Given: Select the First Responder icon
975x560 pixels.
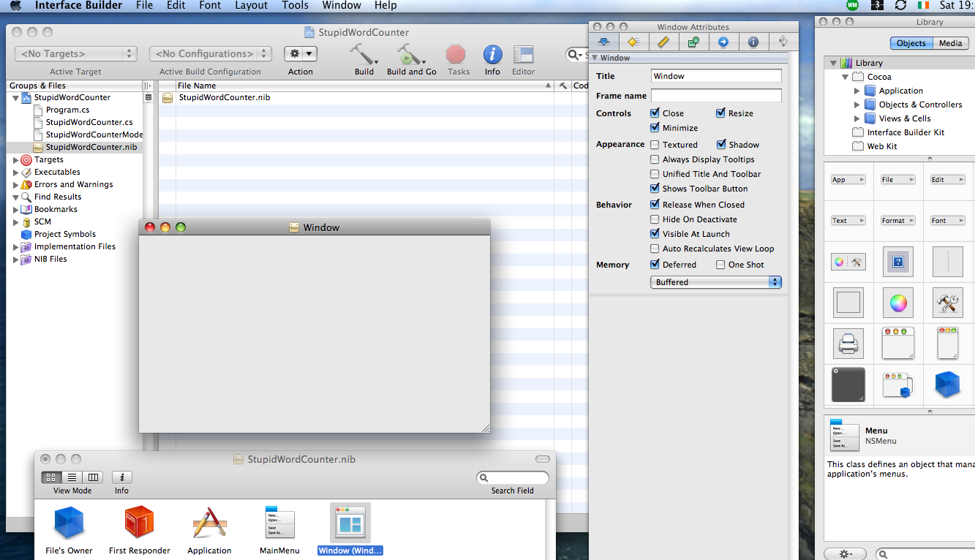Looking at the screenshot, I should pyautogui.click(x=139, y=522).
